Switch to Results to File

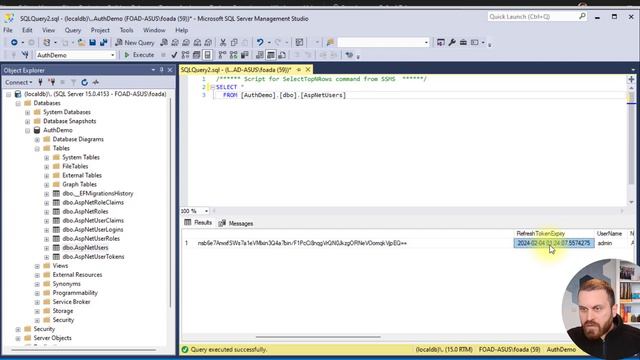pyautogui.click(x=282, y=55)
